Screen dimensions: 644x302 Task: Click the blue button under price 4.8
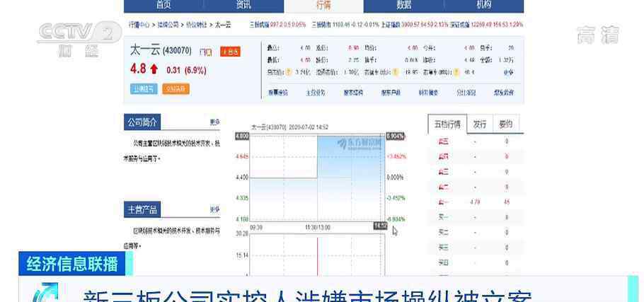[x=144, y=88]
